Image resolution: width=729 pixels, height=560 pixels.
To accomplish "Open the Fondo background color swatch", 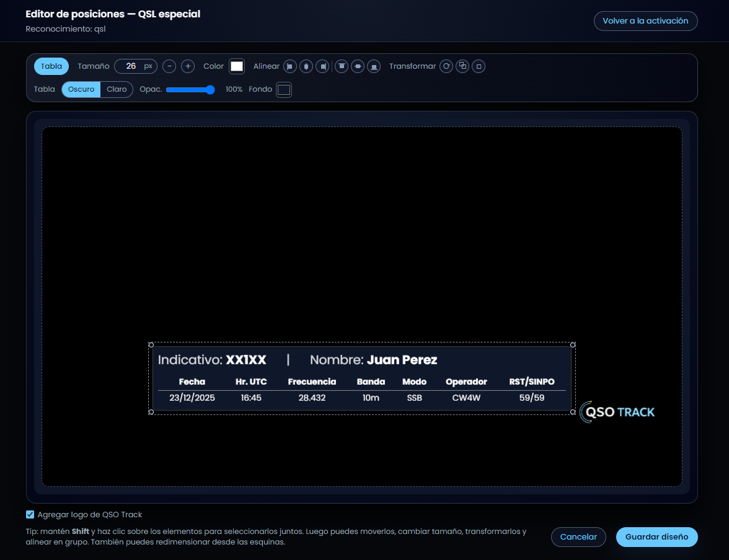I will pyautogui.click(x=284, y=90).
